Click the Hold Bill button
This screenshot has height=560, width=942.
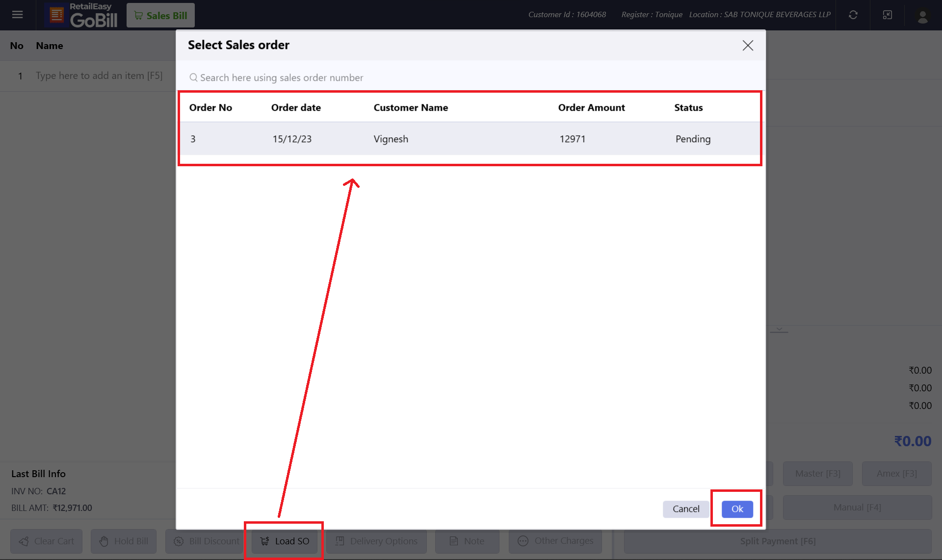(x=124, y=541)
